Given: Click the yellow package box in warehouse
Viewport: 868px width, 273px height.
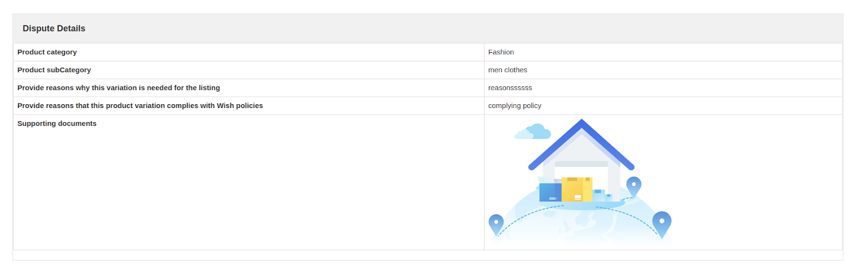Looking at the screenshot, I should click(x=576, y=189).
